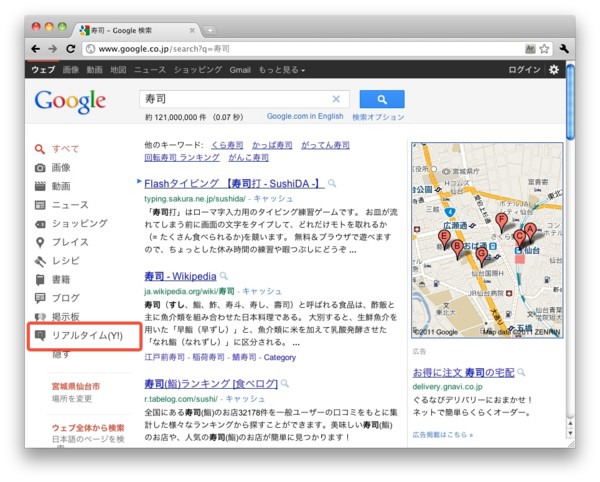Click related keyword 回転寿司 ランキング
This screenshot has width=600, height=482.
coord(182,157)
